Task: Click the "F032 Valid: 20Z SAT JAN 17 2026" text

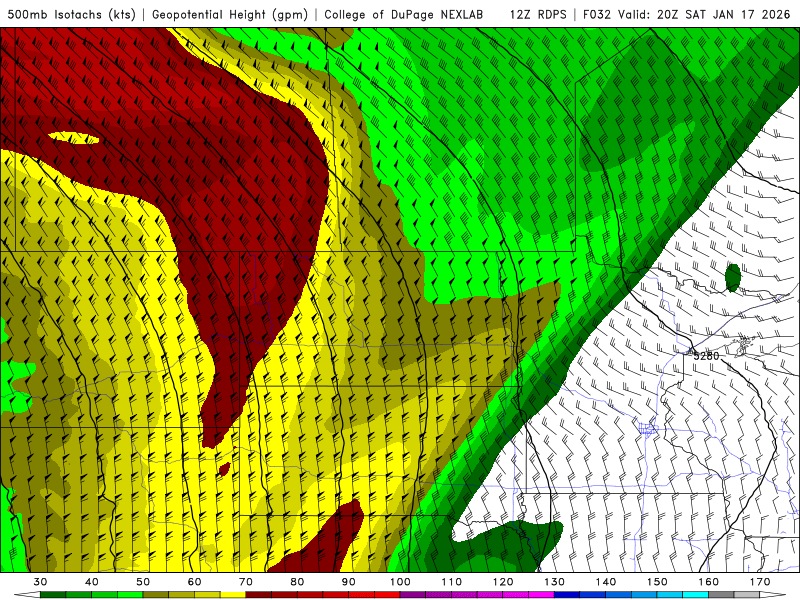Action: tap(686, 15)
